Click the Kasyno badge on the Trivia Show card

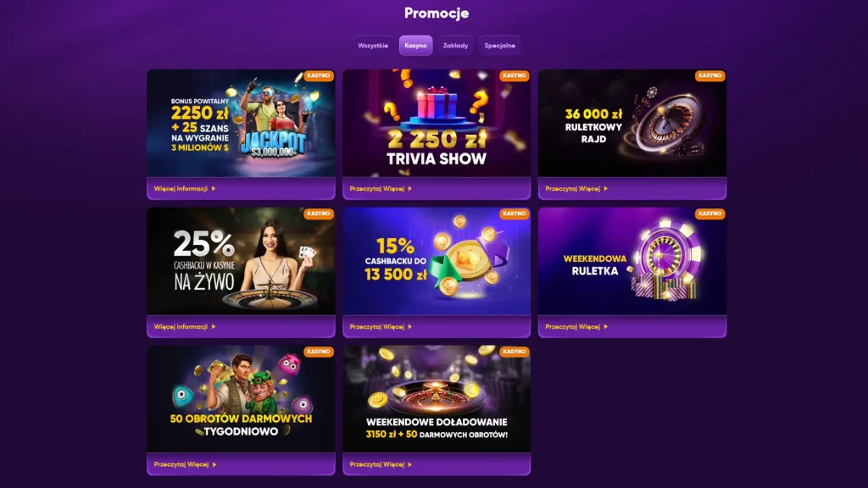[515, 75]
